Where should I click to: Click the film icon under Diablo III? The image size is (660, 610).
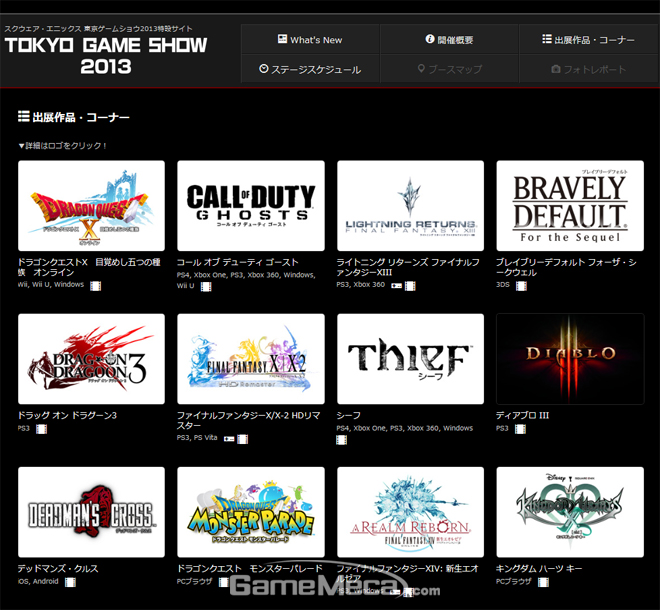pyautogui.click(x=521, y=428)
